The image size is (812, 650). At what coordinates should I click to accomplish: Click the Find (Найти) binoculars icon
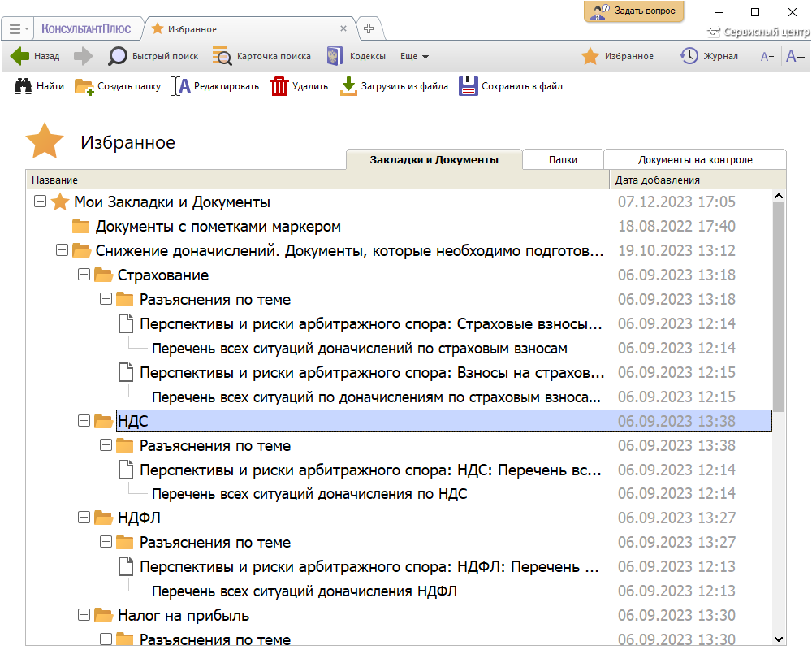coord(23,86)
